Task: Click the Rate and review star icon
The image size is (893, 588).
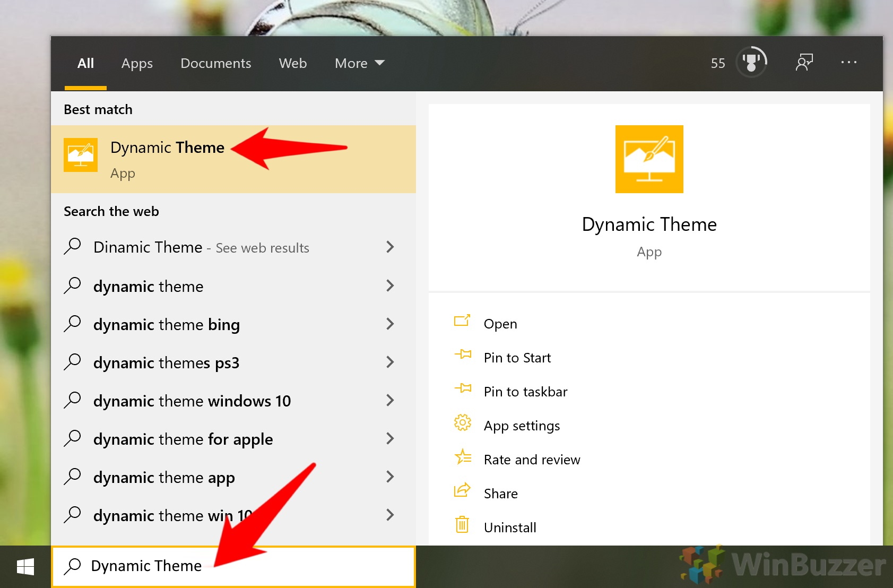Action: [463, 457]
